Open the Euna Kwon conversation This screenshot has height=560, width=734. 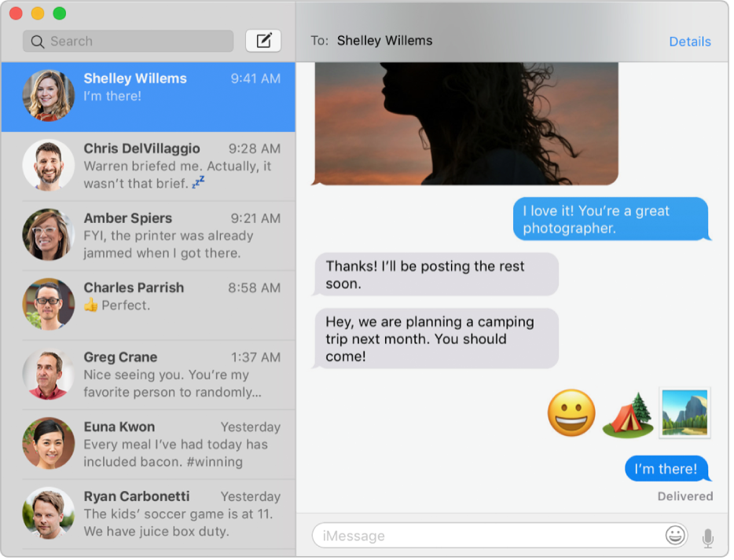[148, 445]
